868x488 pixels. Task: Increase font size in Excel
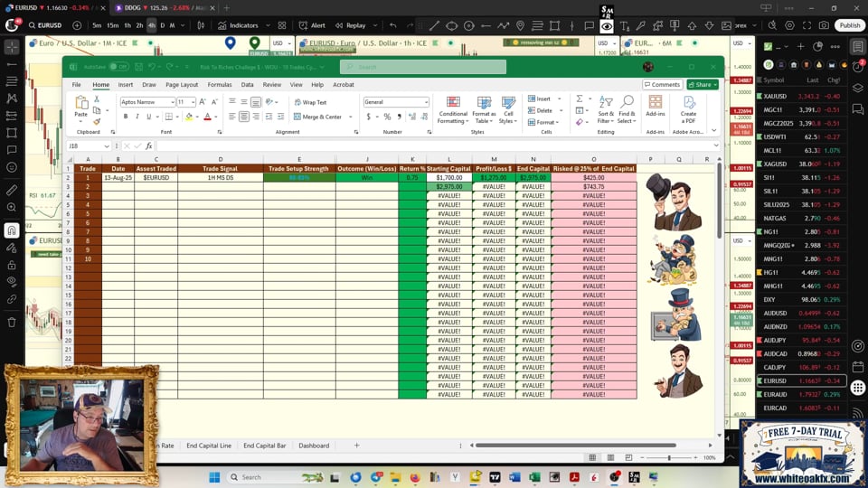pyautogui.click(x=203, y=102)
